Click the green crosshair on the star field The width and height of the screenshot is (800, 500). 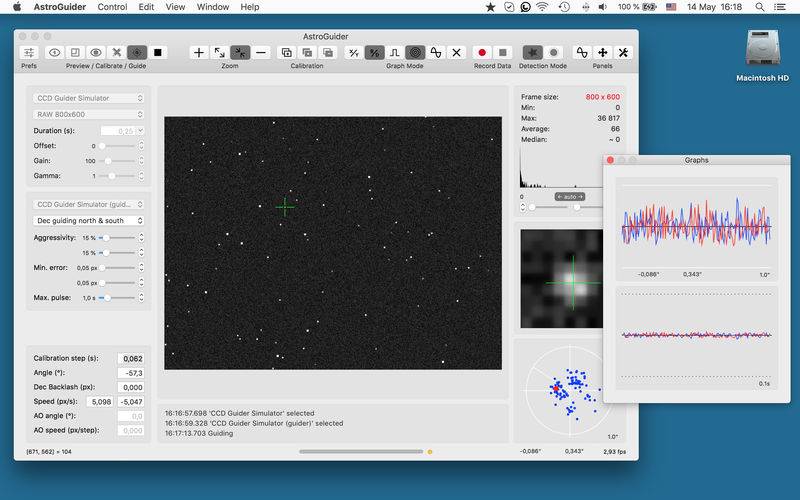click(x=285, y=207)
